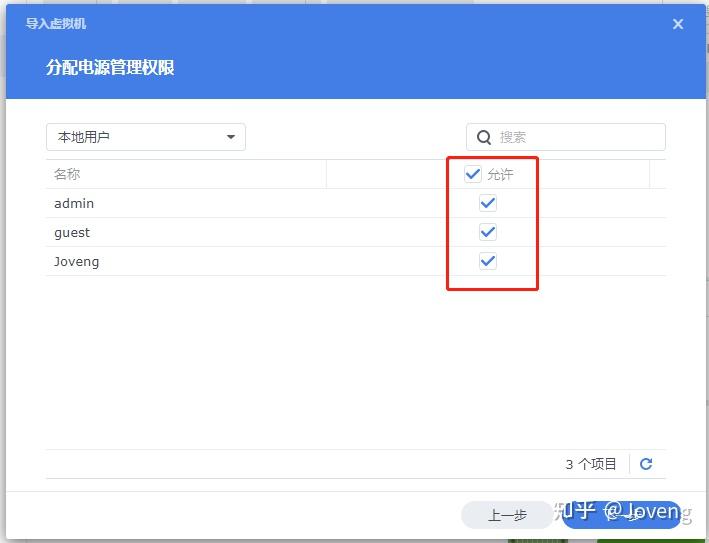Viewport: 709px width, 543px height.
Task: Select the Joveng user row
Action: coord(356,261)
